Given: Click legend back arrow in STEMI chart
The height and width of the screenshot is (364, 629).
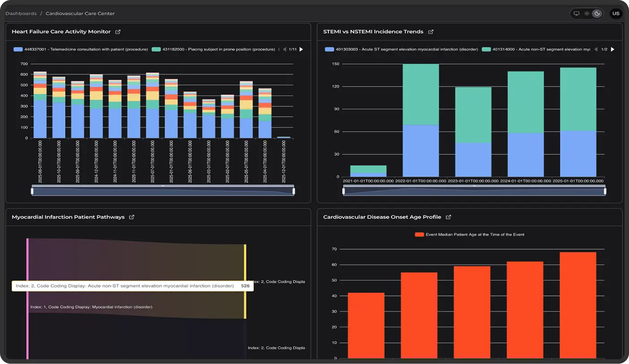Looking at the screenshot, I should point(596,49).
